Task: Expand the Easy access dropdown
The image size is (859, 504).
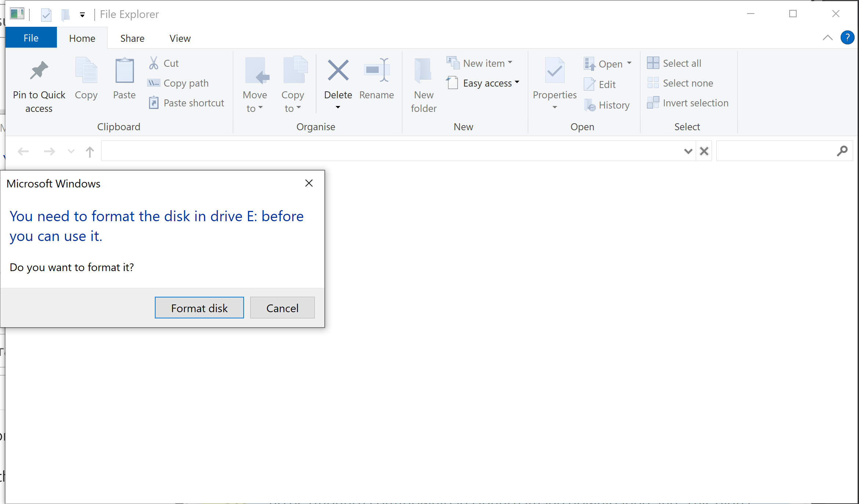Action: pos(517,82)
